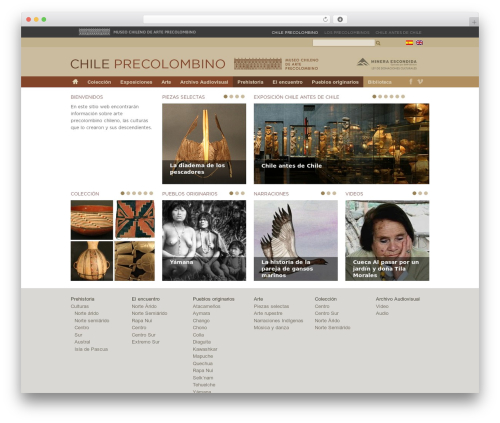Click footer link Audio
500x423 pixels.
[382, 313]
